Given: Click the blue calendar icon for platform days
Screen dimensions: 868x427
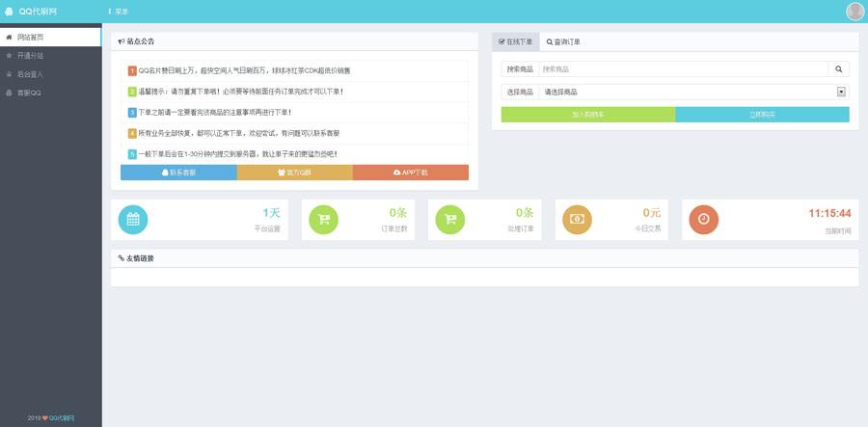Looking at the screenshot, I should coord(133,220).
